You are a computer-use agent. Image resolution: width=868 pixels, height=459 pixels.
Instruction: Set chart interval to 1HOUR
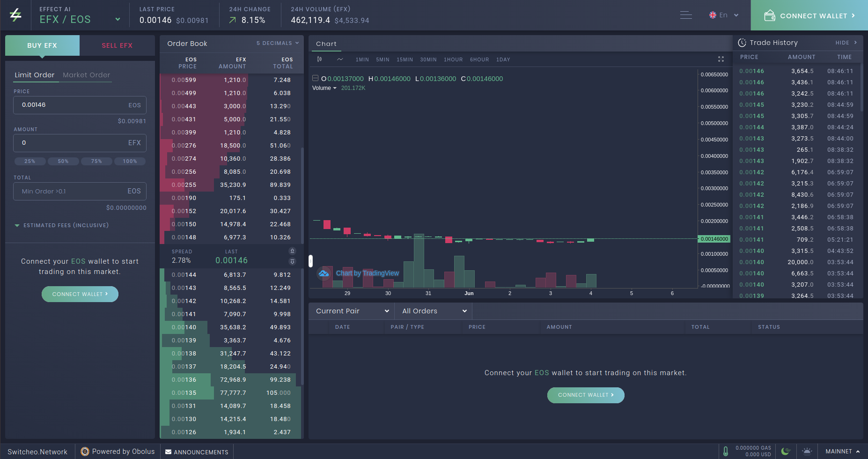[x=453, y=59]
